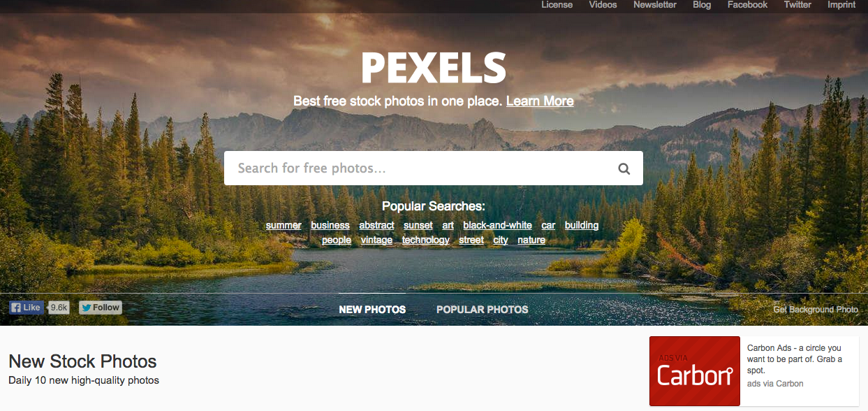
Task: Open the Videos menu link
Action: pos(603,5)
